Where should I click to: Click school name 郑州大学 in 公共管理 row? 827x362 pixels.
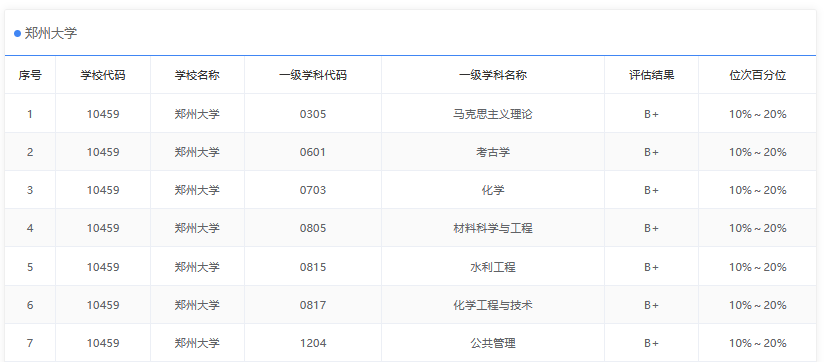click(x=197, y=343)
